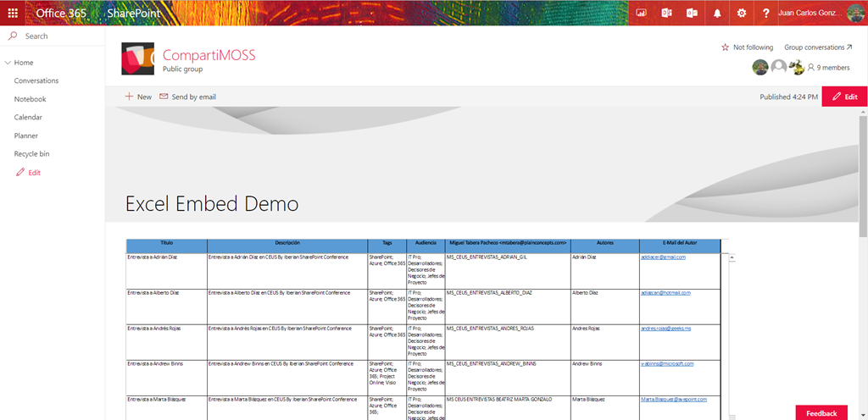The image size is (868, 420).
Task: Open the settings gear menu
Action: (x=742, y=13)
